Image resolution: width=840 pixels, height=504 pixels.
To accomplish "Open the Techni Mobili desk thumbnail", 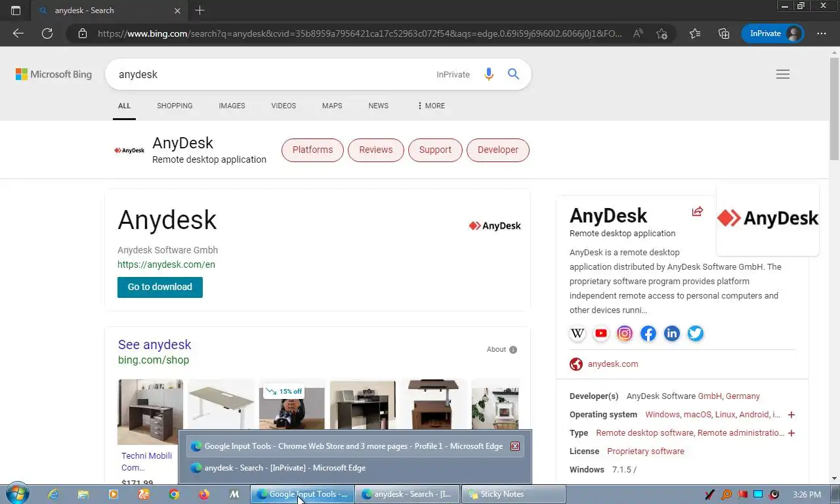I will point(150,412).
